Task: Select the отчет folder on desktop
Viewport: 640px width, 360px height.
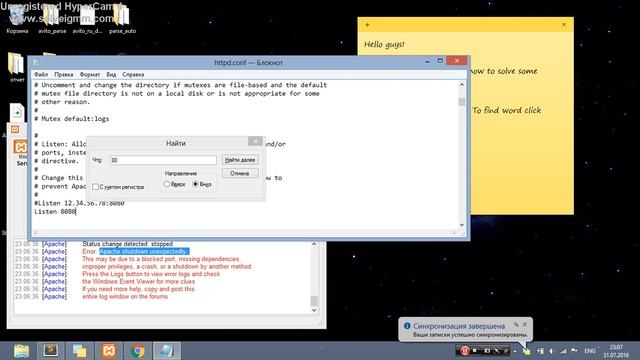Action: 17,67
